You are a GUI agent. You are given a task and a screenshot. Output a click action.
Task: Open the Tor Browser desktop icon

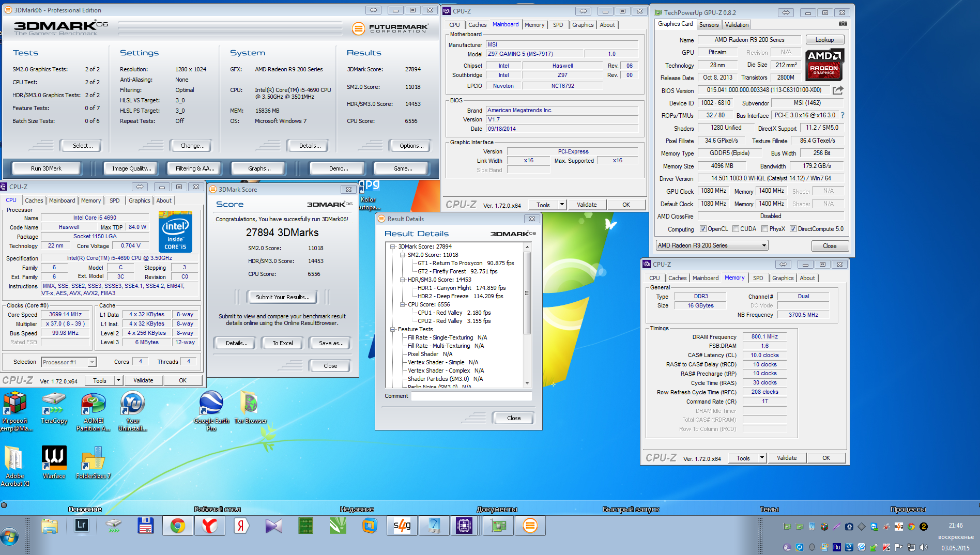tap(251, 408)
